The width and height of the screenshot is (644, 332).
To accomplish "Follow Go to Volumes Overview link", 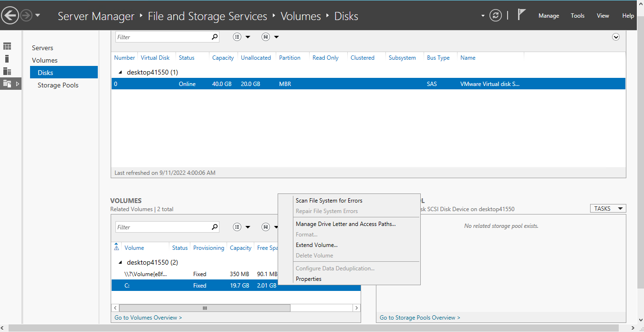I will [148, 318].
